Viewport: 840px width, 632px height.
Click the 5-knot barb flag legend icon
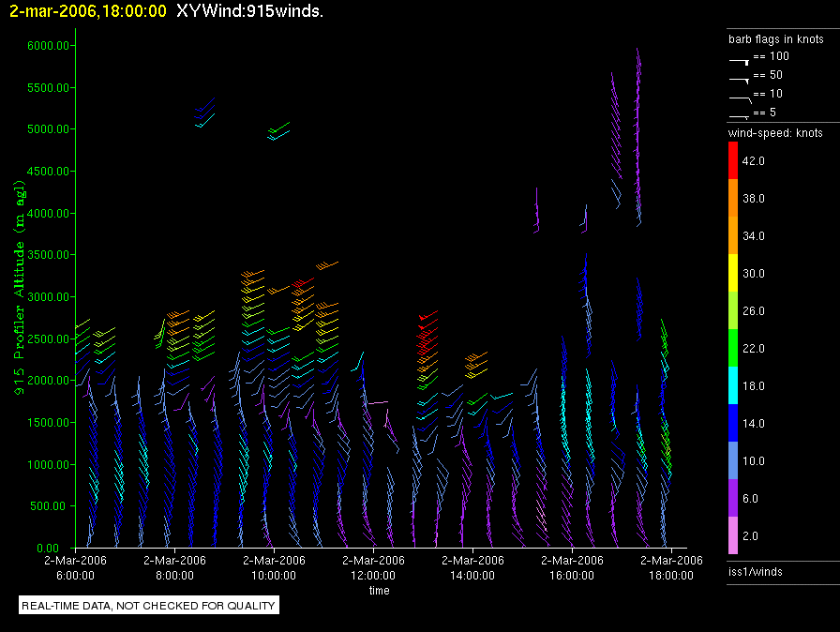tap(739, 114)
